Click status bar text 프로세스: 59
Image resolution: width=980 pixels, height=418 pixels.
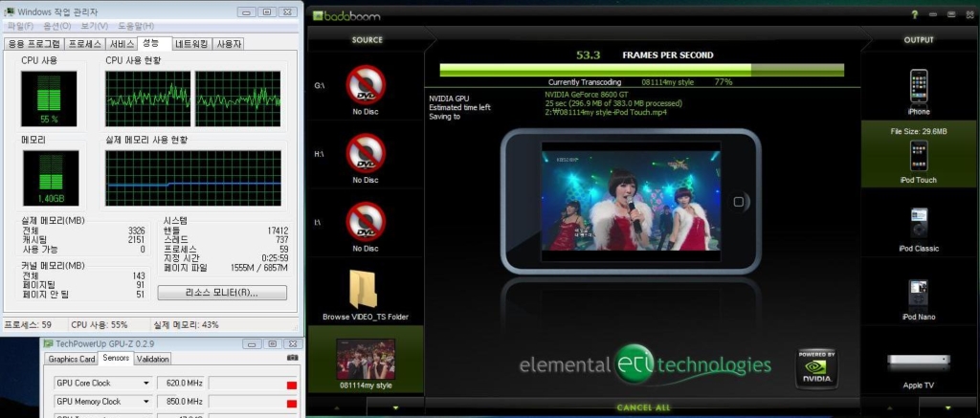tap(28, 325)
